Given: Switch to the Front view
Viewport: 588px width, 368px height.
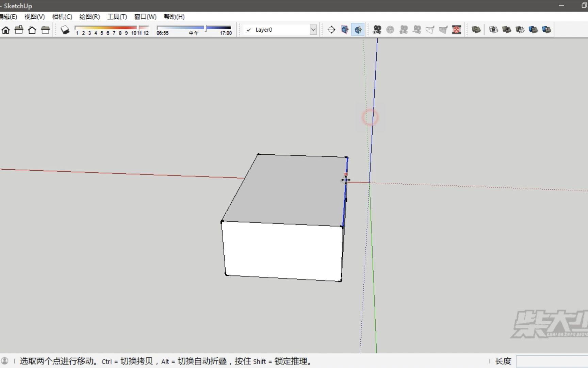Looking at the screenshot, I should pos(32,30).
